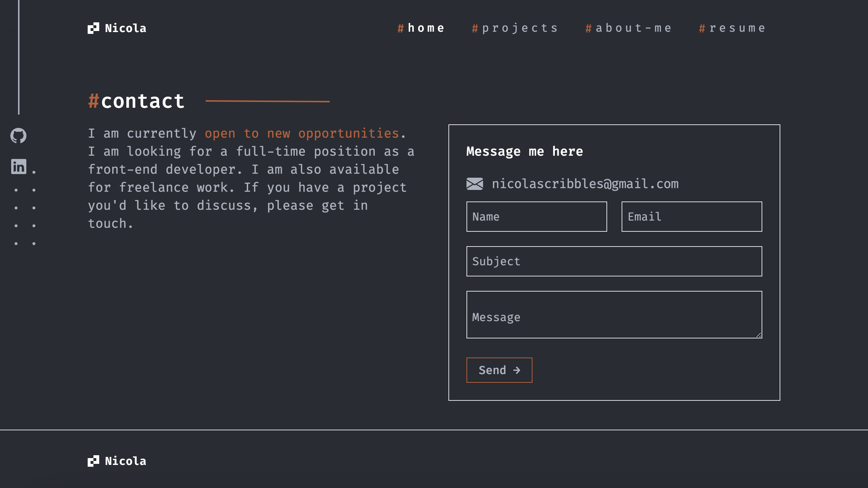The height and width of the screenshot is (488, 868).
Task: Click the Send button
Action: [499, 370]
